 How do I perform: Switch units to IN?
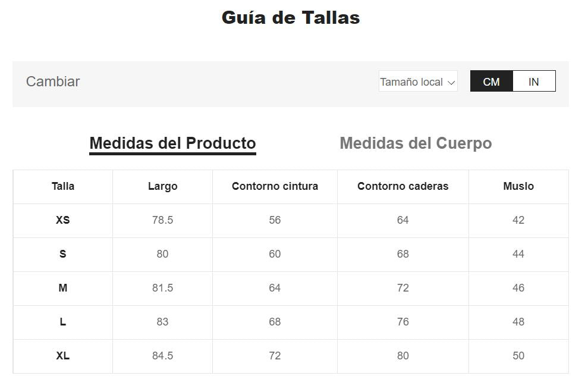[x=534, y=82]
